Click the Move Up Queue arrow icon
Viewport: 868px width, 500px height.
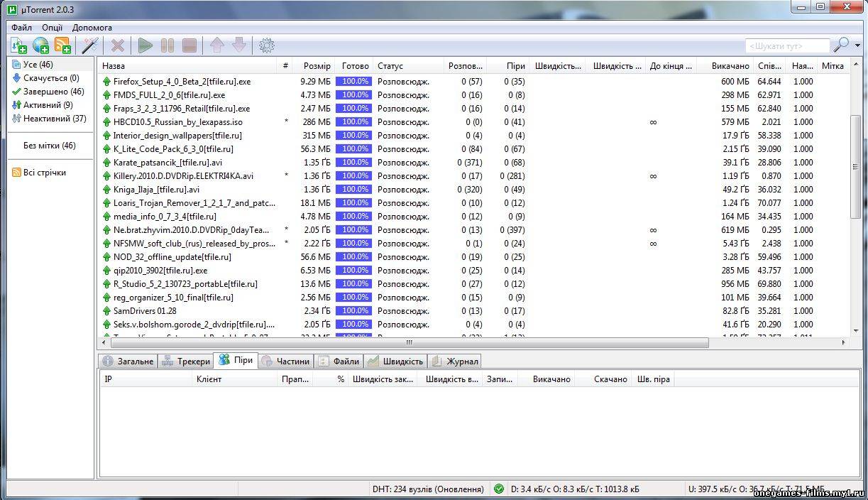[x=217, y=45]
